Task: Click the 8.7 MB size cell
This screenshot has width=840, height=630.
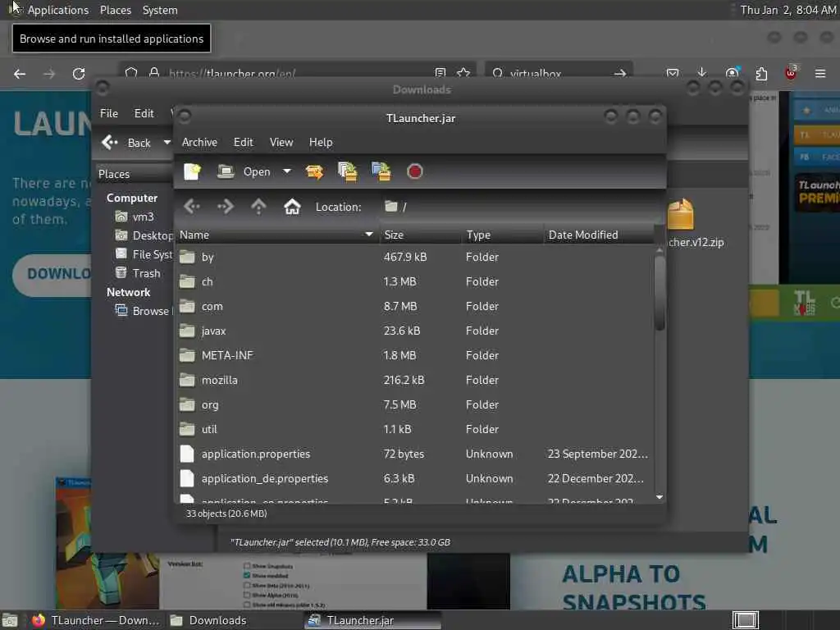Action: click(400, 307)
